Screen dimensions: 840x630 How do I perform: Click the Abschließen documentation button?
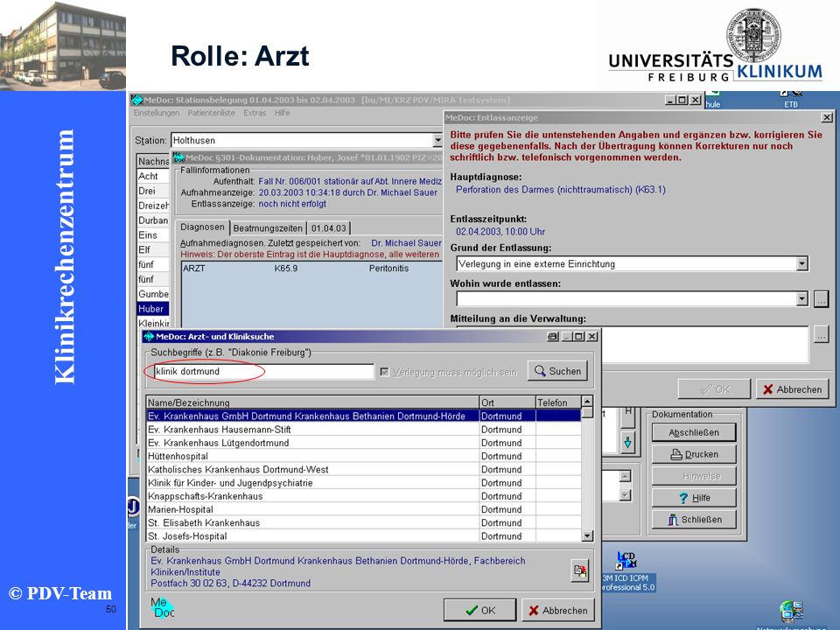(x=694, y=432)
